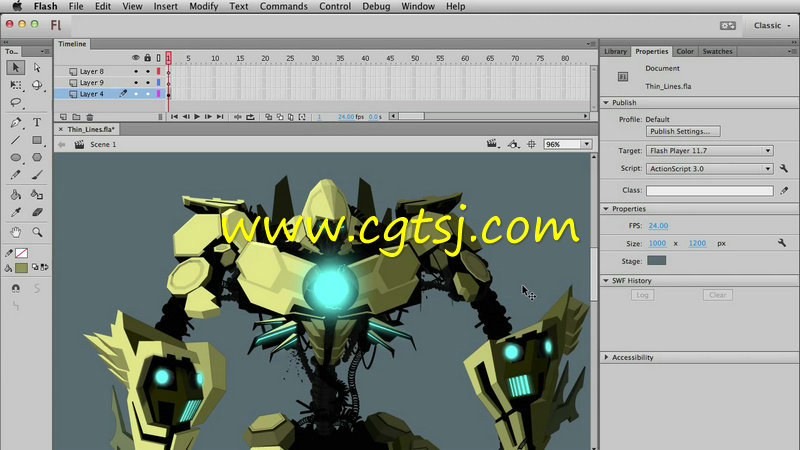Open the Insert menu
Viewport: 800px width, 450px height.
[x=166, y=7]
